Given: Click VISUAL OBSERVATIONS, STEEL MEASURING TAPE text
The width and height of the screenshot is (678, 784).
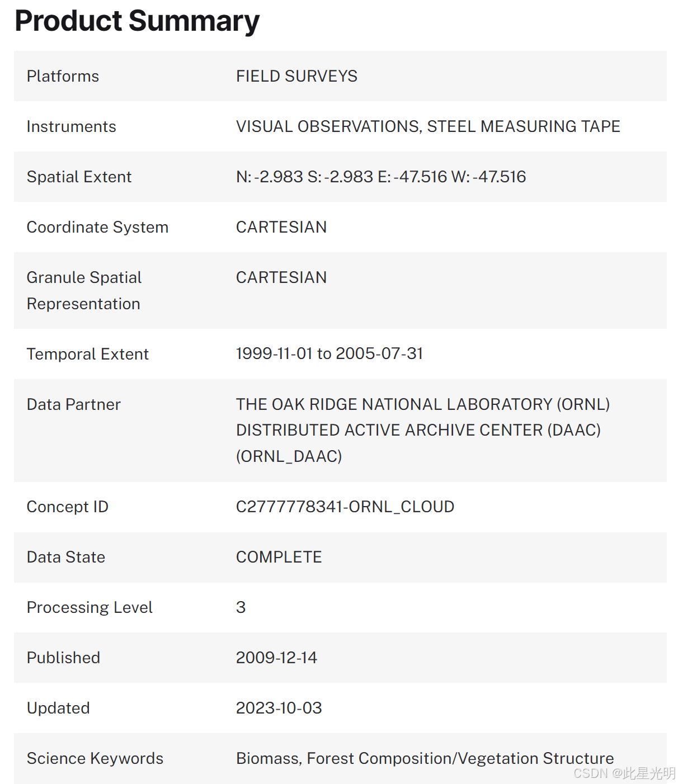Looking at the screenshot, I should point(428,126).
